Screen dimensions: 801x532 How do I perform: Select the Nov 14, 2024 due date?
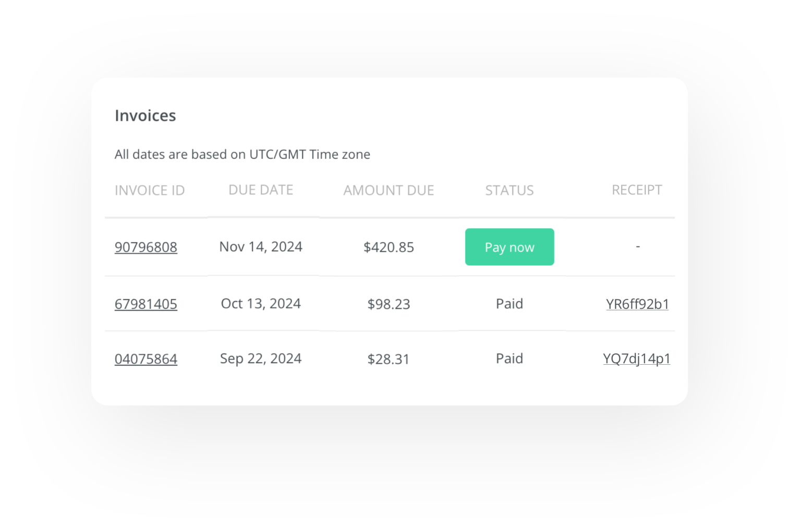tap(261, 246)
